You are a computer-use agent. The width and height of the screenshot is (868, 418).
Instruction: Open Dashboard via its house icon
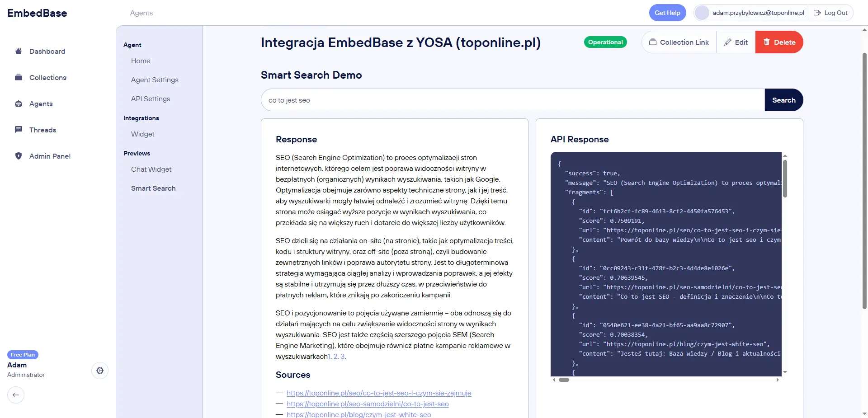coord(19,51)
